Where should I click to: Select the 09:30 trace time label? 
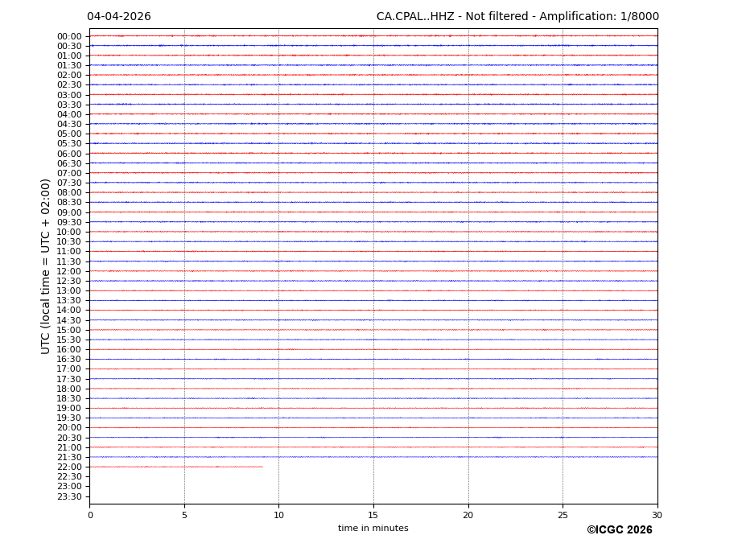69,222
